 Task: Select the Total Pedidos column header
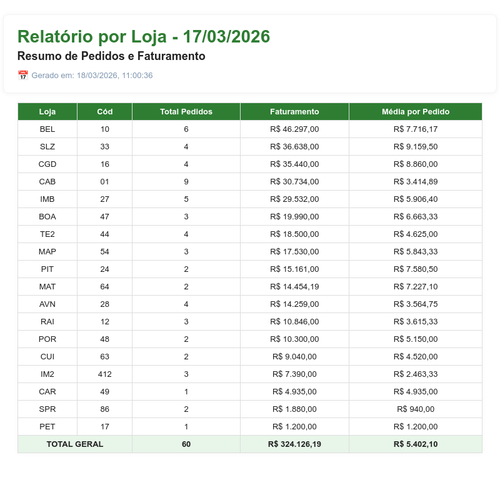[x=186, y=112]
